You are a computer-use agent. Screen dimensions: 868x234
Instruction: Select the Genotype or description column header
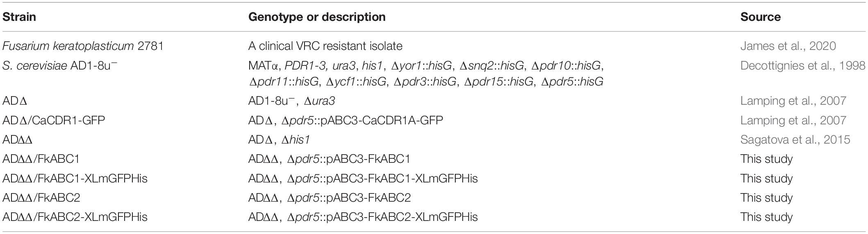coord(317,17)
